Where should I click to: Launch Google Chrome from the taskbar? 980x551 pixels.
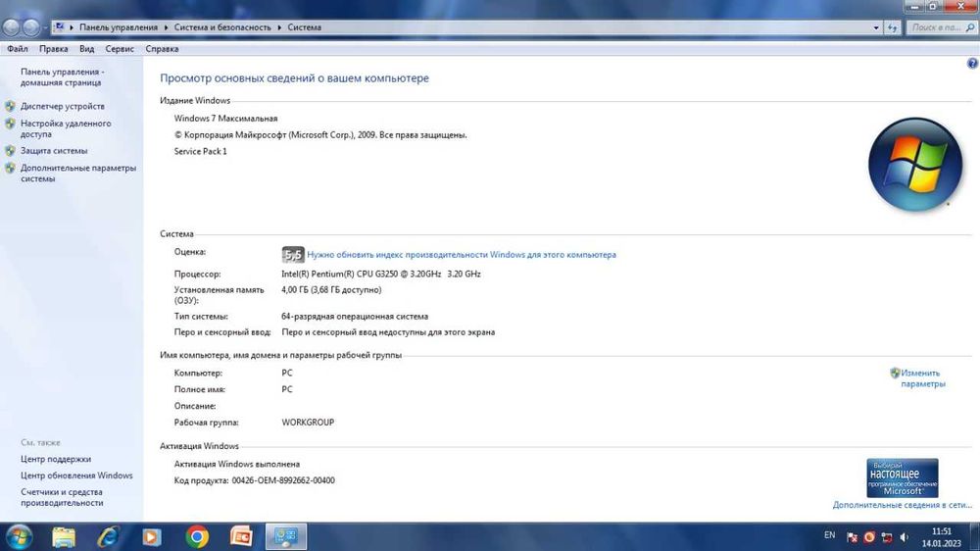(x=197, y=537)
